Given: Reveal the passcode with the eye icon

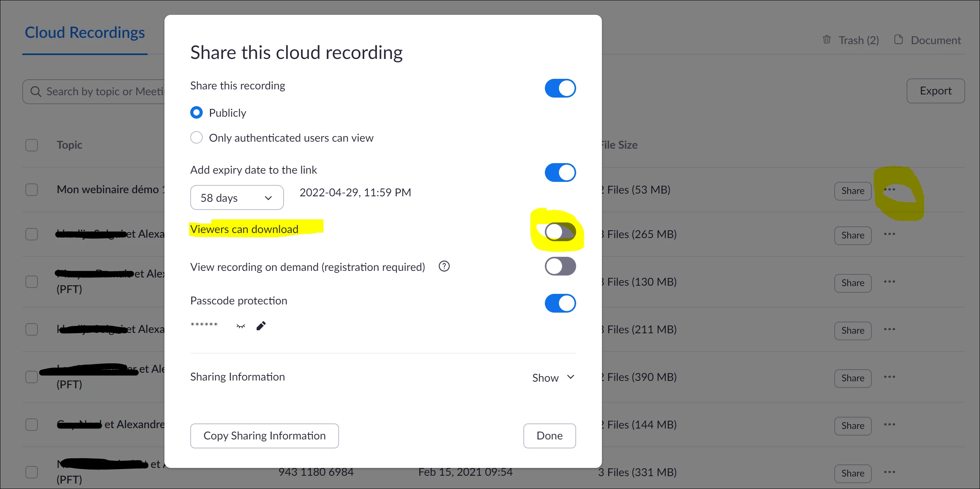Looking at the screenshot, I should pyautogui.click(x=241, y=326).
